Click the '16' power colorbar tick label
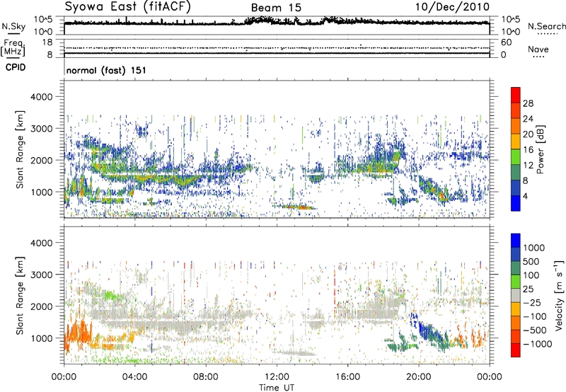Screen dimensions: 566x392 (x=528, y=150)
